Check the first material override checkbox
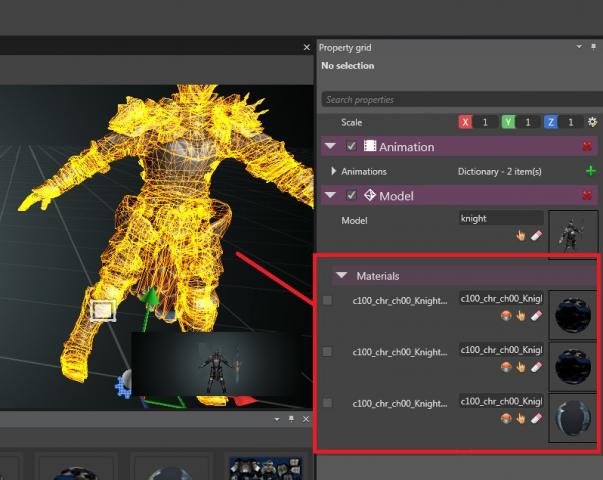 coord(328,300)
